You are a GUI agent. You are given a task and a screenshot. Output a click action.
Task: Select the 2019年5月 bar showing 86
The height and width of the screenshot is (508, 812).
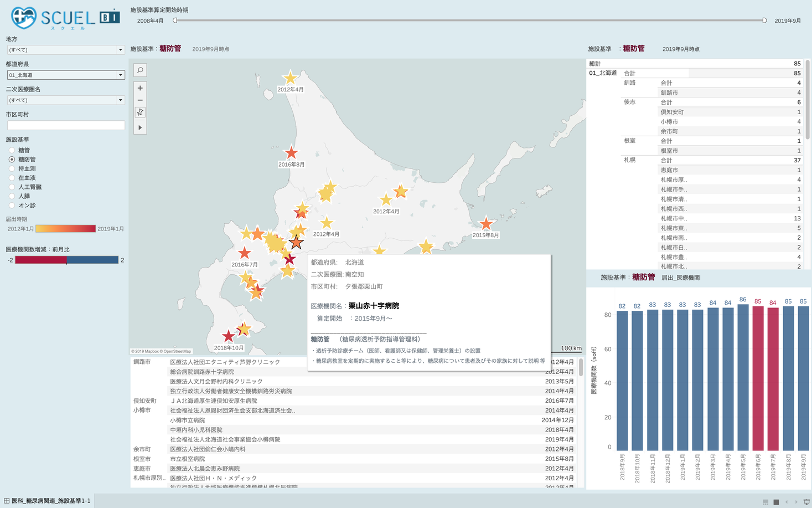click(x=743, y=377)
